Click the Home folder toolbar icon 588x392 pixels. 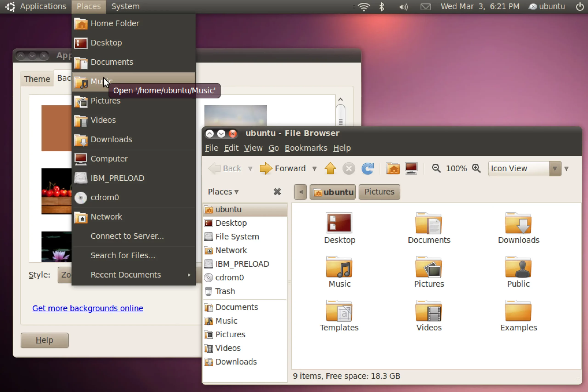coord(393,168)
